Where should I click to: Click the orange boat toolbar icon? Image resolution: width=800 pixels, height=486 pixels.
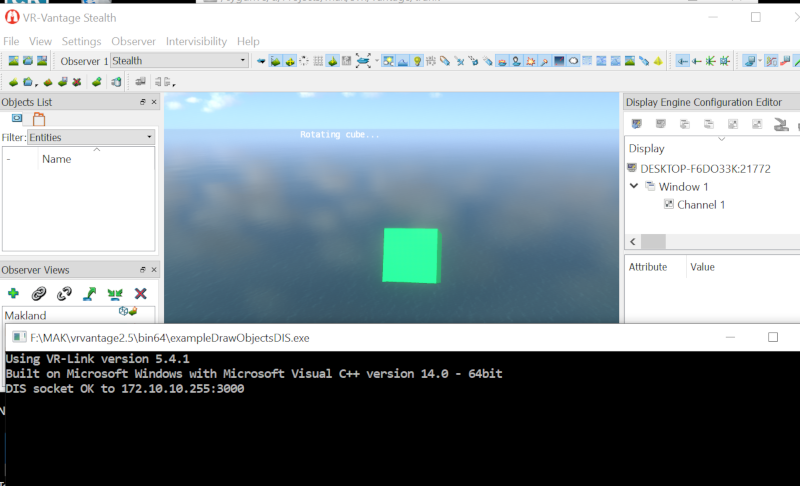point(502,61)
